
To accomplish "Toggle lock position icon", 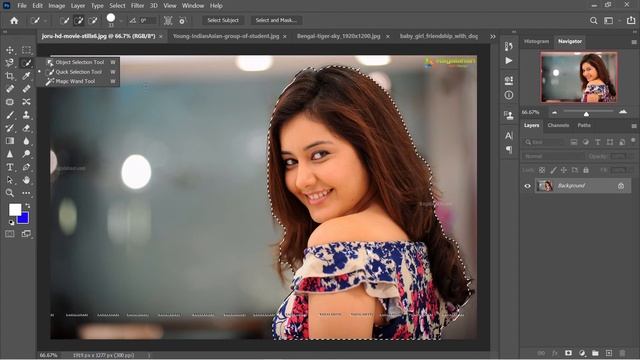I will [x=564, y=170].
